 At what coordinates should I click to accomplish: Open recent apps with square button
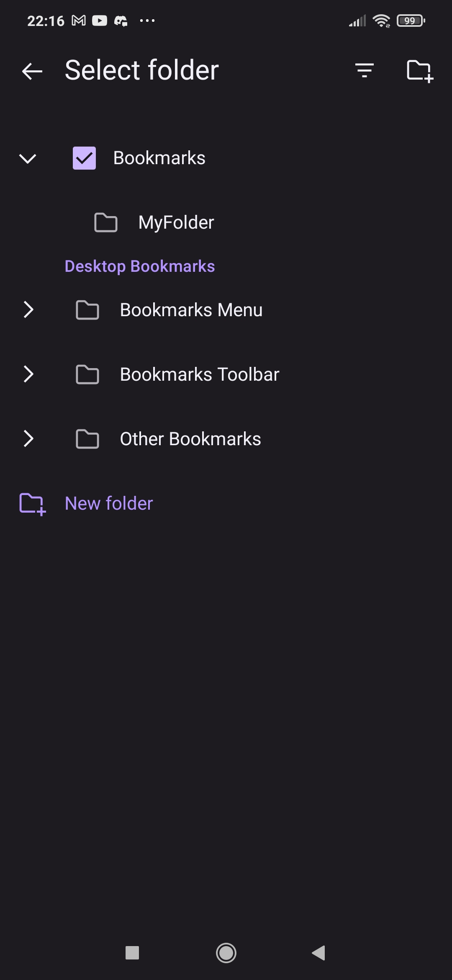click(132, 953)
